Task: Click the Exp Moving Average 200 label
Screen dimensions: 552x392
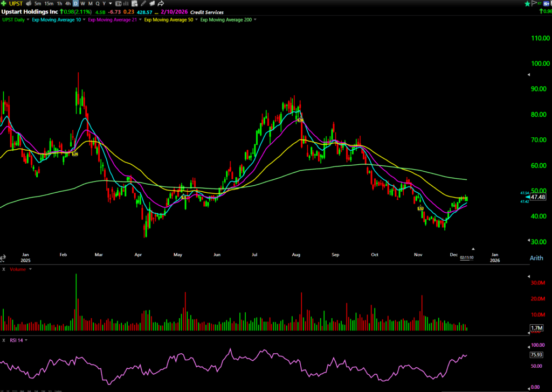Action: pyautogui.click(x=226, y=19)
